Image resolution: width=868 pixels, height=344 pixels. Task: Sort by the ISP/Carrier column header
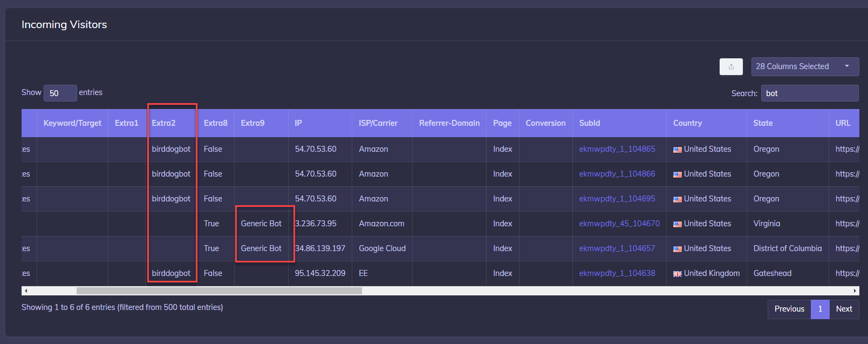point(378,123)
